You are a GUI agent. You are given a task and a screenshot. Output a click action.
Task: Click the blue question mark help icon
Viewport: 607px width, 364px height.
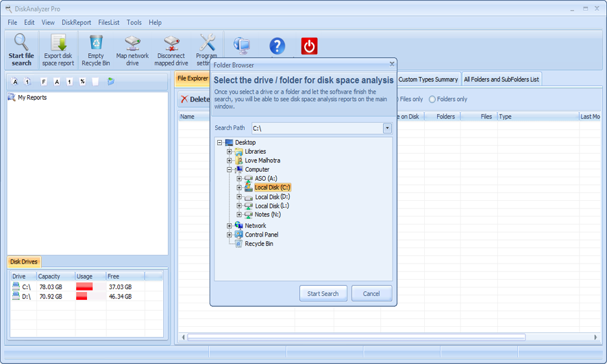click(277, 47)
